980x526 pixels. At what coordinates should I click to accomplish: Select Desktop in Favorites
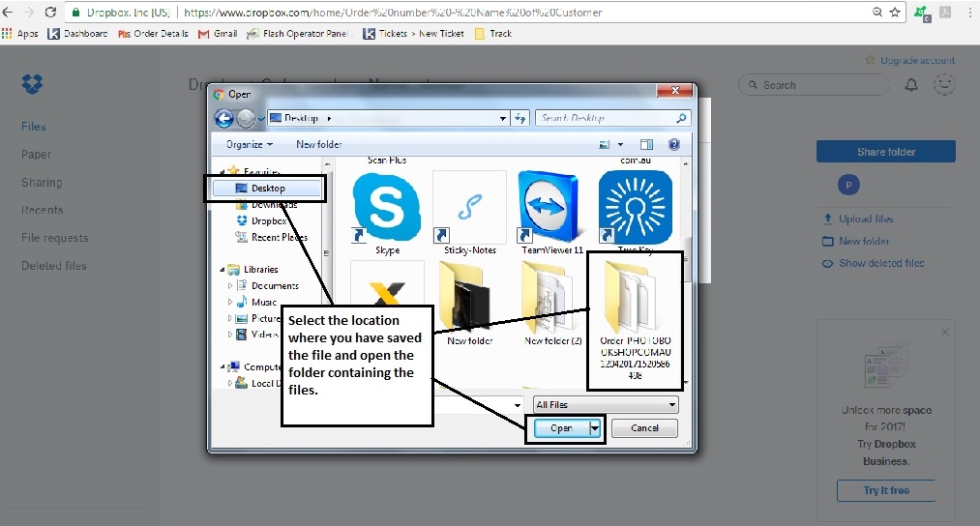point(268,188)
